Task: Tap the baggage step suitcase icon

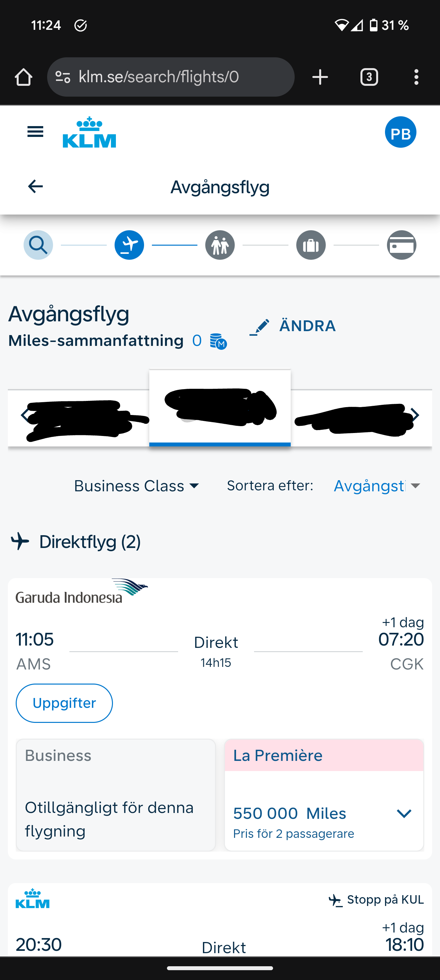Action: coord(311,245)
